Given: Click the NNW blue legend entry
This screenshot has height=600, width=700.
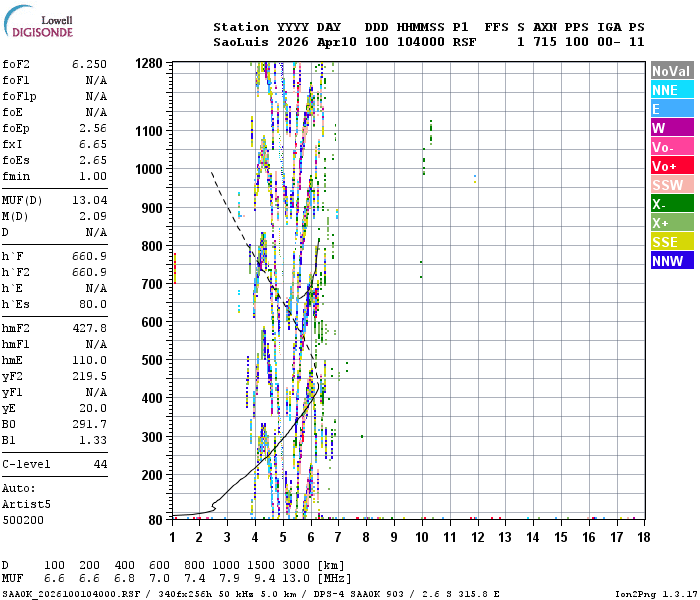Looking at the screenshot, I should coord(672,261).
